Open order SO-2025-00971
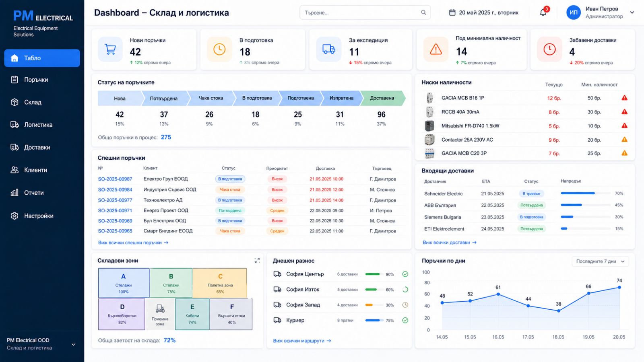Screen dimensions: 644x362 pyautogui.click(x=115, y=210)
